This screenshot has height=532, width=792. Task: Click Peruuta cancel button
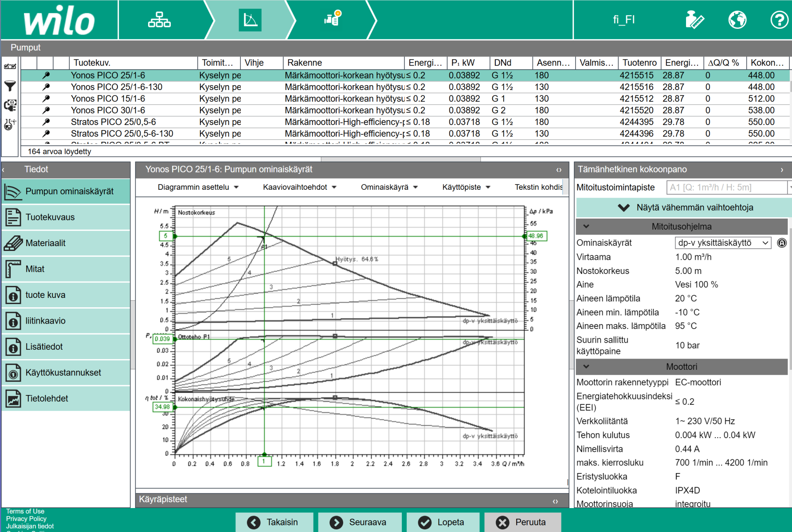[523, 522]
